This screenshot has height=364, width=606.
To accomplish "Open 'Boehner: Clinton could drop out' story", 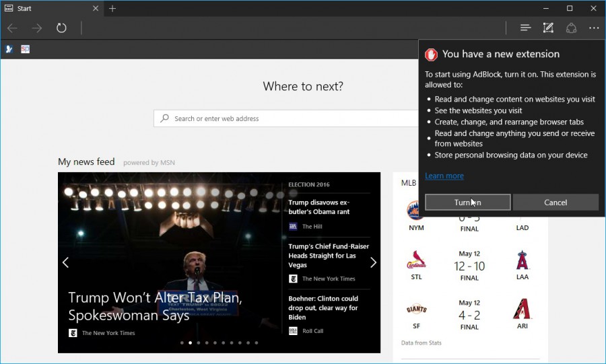I will [x=323, y=307].
